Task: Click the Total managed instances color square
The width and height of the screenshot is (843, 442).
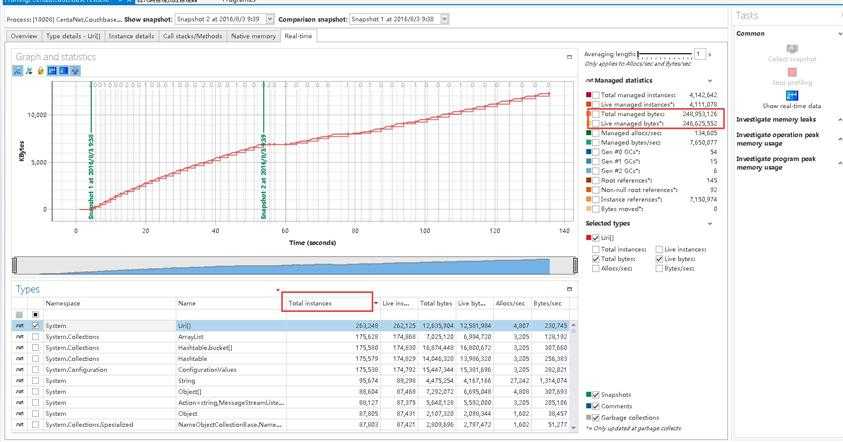Action: 589,95
